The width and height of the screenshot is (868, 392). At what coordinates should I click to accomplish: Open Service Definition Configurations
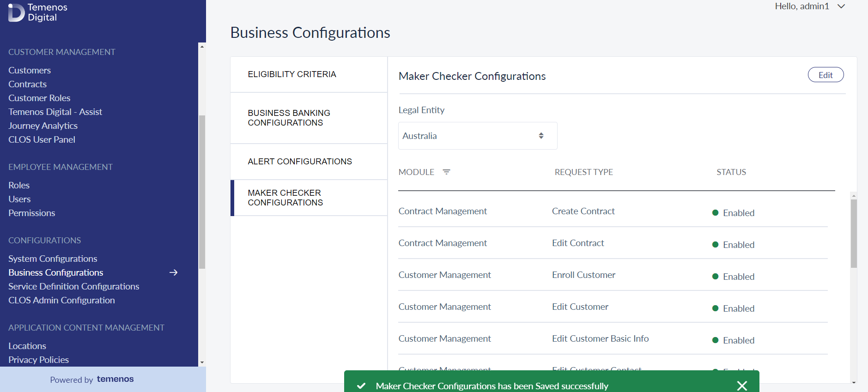[x=73, y=286]
